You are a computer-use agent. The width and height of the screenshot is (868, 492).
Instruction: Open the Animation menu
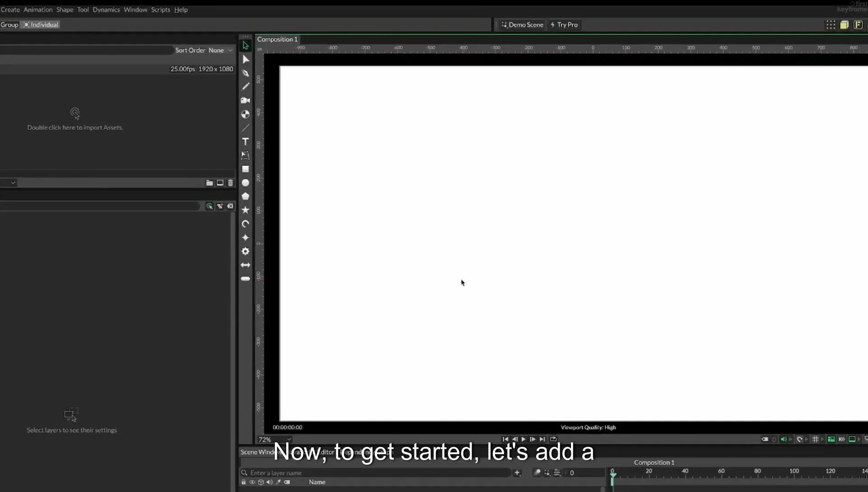pyautogui.click(x=38, y=9)
